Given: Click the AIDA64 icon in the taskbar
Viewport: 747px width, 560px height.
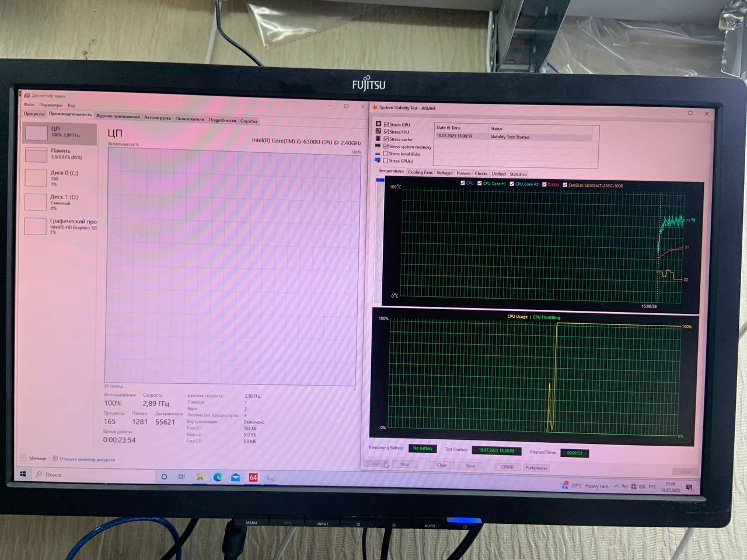Looking at the screenshot, I should tap(253, 477).
